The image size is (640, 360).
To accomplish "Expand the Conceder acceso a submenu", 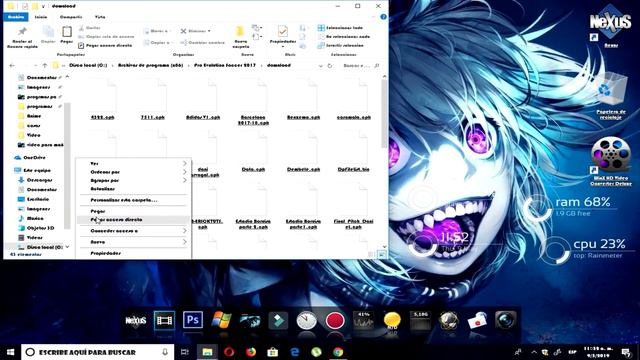I will (133, 231).
